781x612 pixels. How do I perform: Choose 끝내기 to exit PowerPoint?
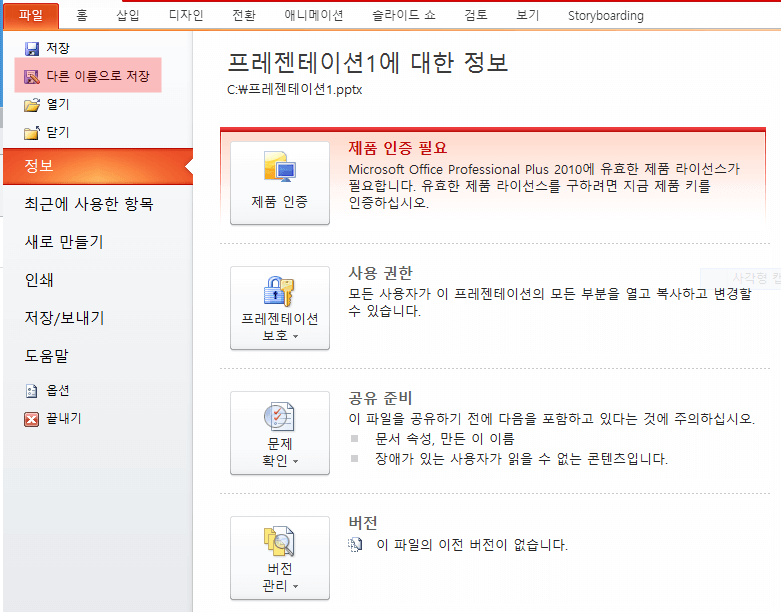[x=63, y=419]
